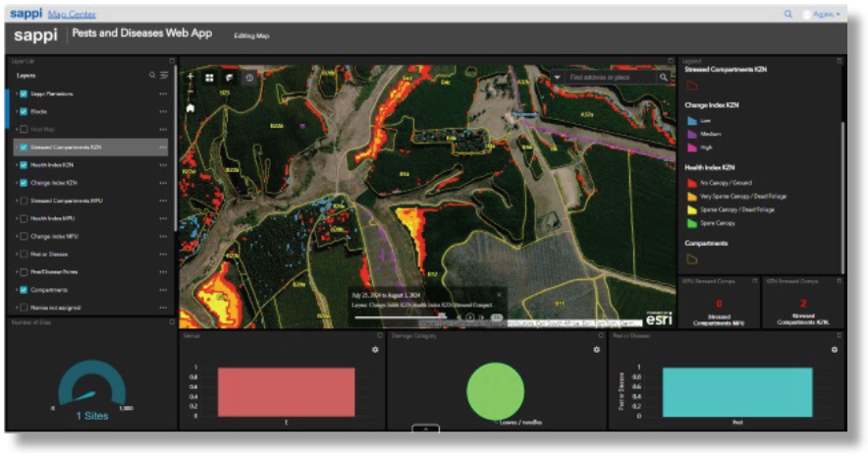868x461 pixels.
Task: Close the time slider popup
Action: coord(500,295)
